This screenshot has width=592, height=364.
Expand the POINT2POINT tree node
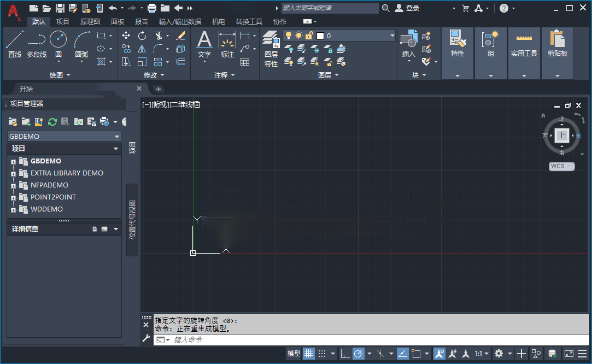[x=13, y=198]
